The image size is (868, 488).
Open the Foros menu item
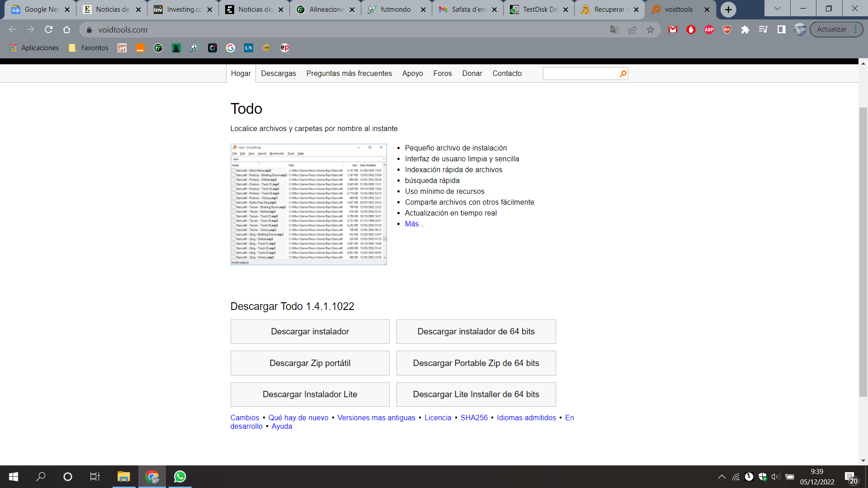(x=443, y=74)
